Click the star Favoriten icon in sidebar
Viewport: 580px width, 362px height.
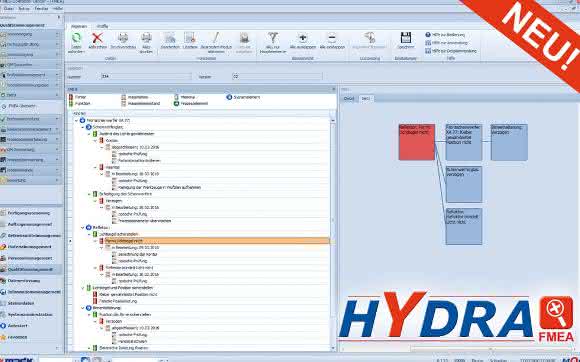3,337
